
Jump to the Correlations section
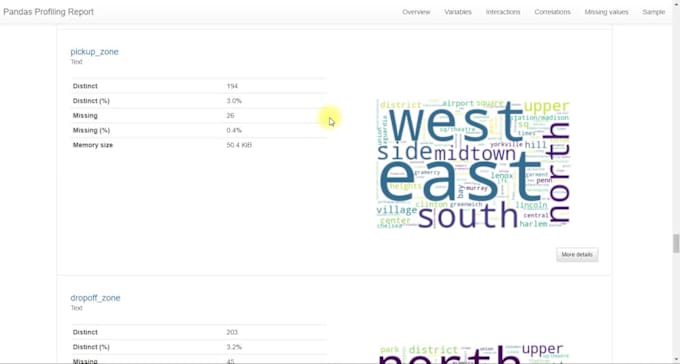click(x=552, y=12)
